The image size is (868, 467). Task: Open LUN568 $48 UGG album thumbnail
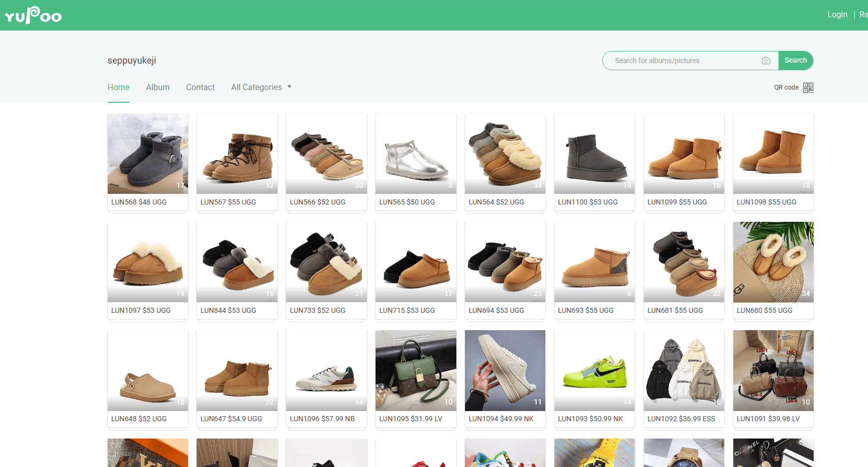148,154
